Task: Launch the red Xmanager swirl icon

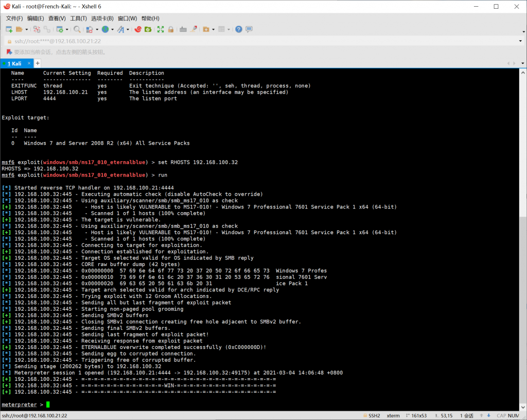Action: click(x=138, y=29)
